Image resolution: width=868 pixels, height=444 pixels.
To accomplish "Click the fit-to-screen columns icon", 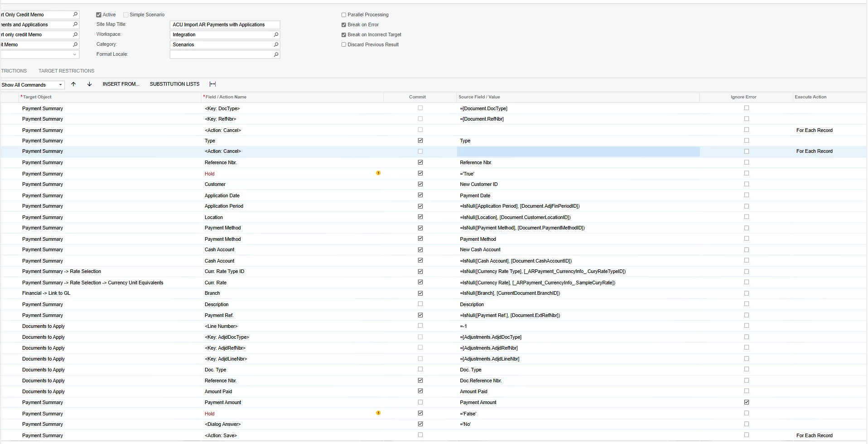I will pyautogui.click(x=212, y=84).
